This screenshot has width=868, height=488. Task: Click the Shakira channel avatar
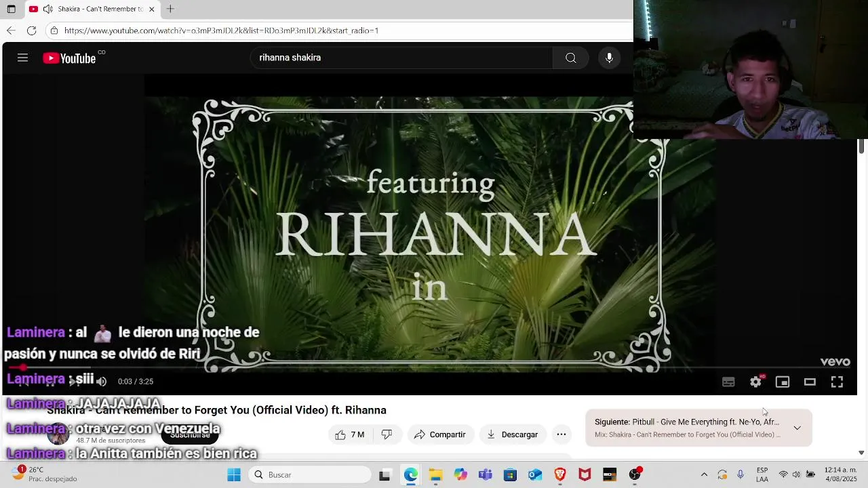point(58,434)
